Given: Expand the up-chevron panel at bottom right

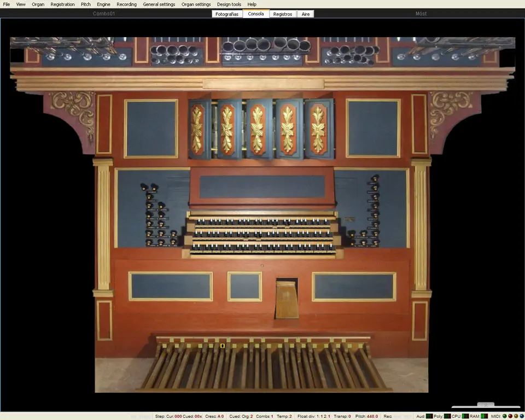Looking at the screenshot, I should (486, 405).
